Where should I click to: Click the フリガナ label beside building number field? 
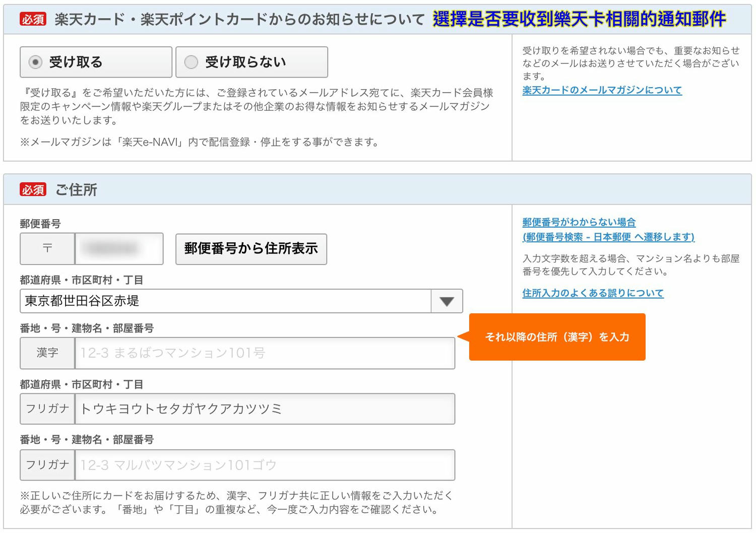[x=47, y=465]
